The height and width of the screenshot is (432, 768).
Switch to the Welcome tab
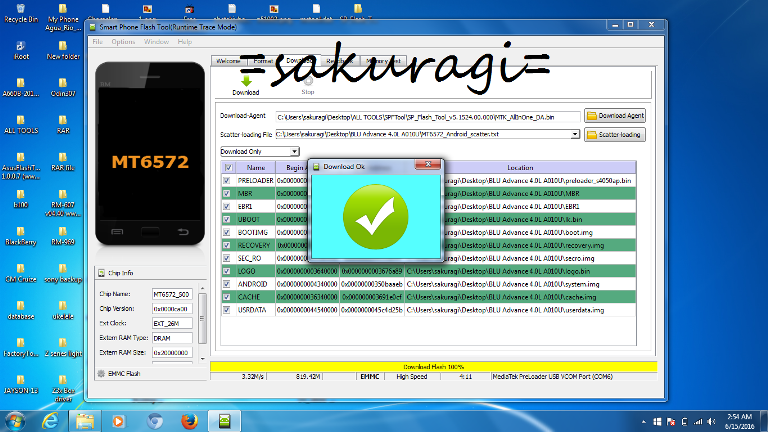(228, 61)
